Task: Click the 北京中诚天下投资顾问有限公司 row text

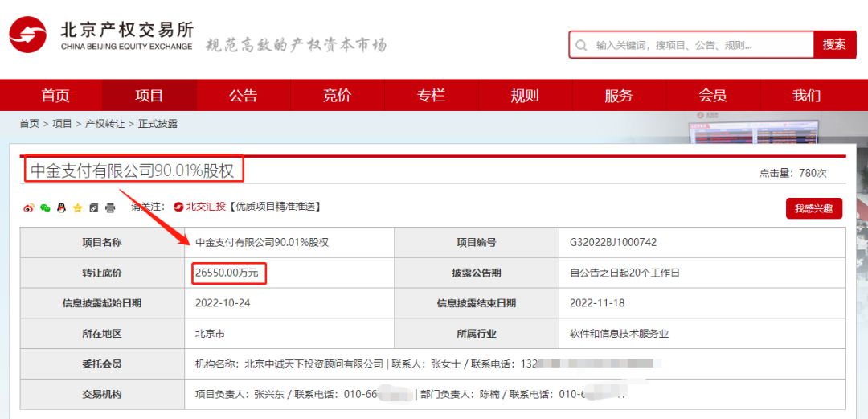Action: (x=313, y=364)
